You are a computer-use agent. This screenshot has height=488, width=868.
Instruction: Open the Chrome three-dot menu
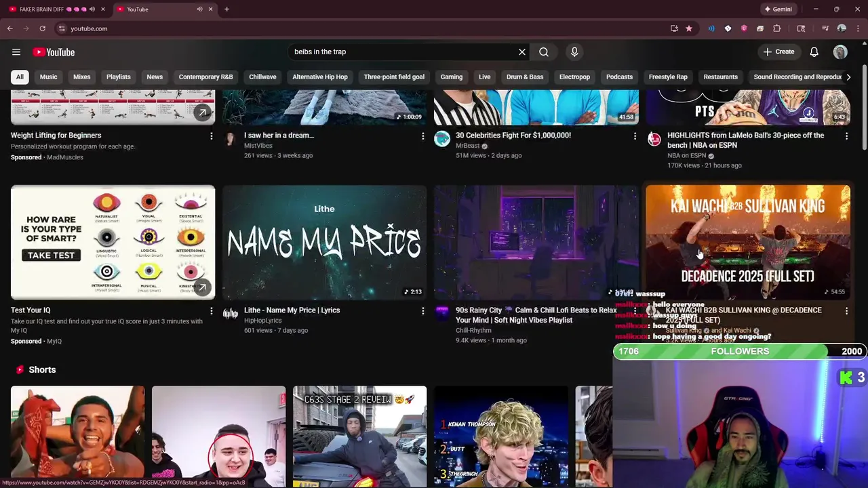coord(857,28)
